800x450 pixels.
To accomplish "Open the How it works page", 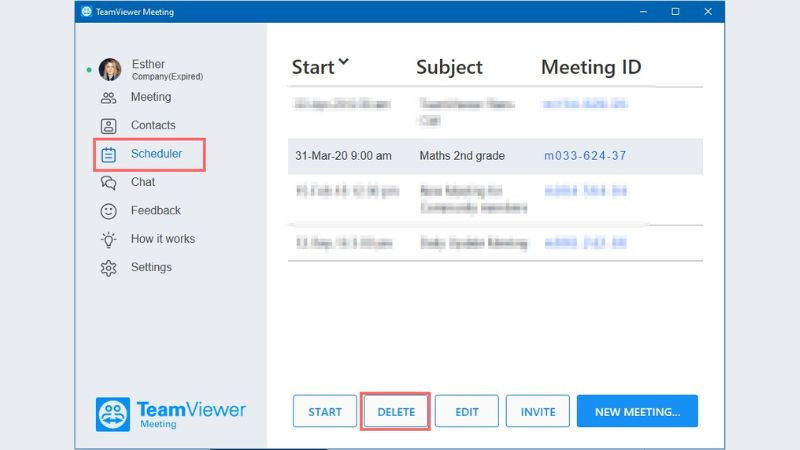I will point(163,239).
